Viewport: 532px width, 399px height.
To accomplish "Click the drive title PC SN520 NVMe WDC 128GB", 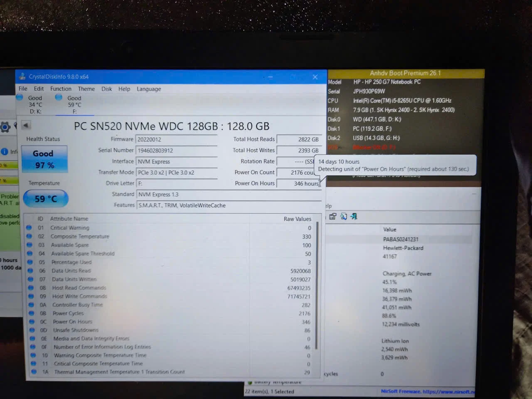I will pyautogui.click(x=172, y=126).
